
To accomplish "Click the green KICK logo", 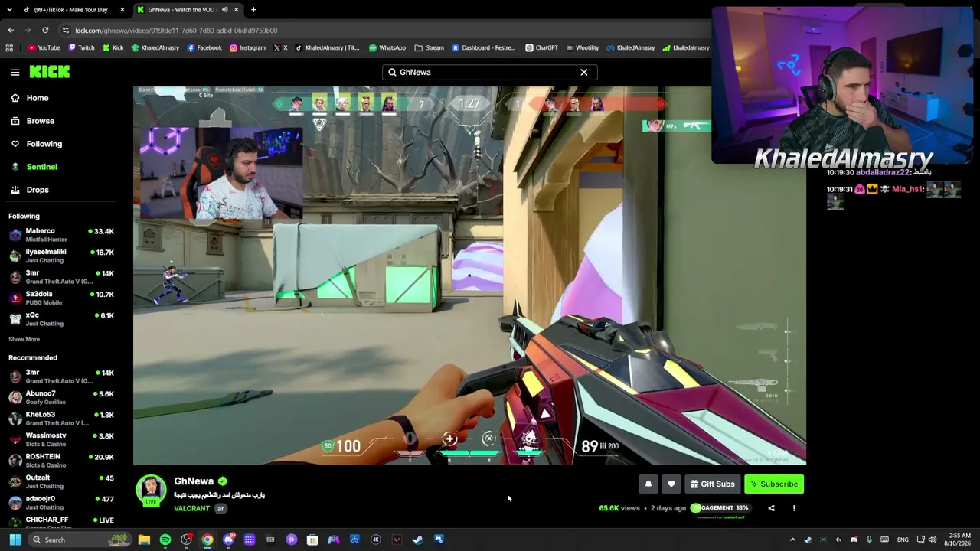I will (50, 72).
